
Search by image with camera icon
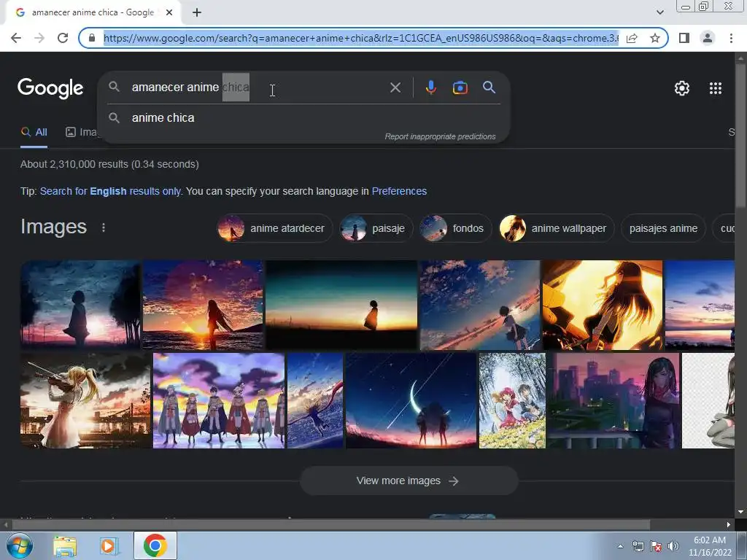[460, 87]
